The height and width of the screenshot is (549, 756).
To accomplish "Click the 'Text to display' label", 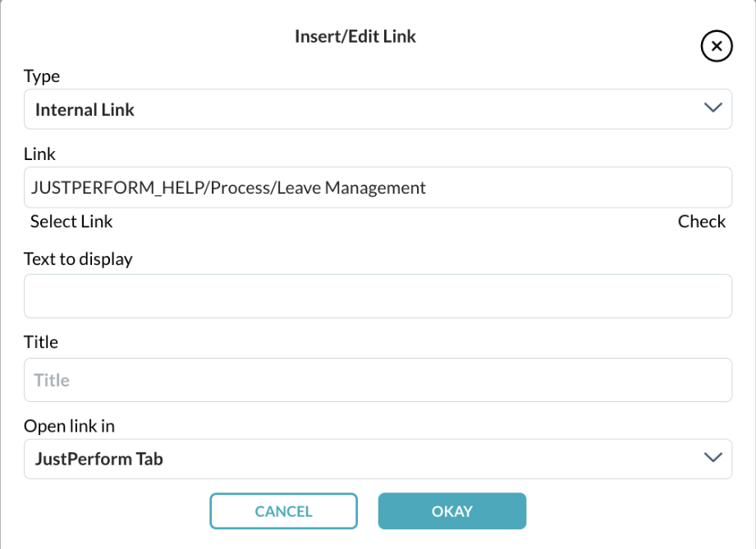I will (77, 258).
